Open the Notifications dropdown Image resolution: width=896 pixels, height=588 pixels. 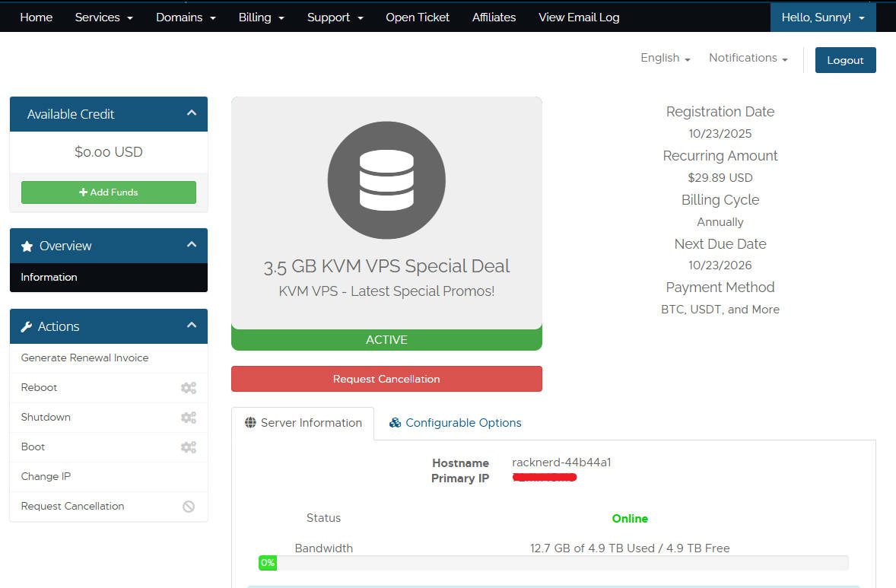pos(748,58)
